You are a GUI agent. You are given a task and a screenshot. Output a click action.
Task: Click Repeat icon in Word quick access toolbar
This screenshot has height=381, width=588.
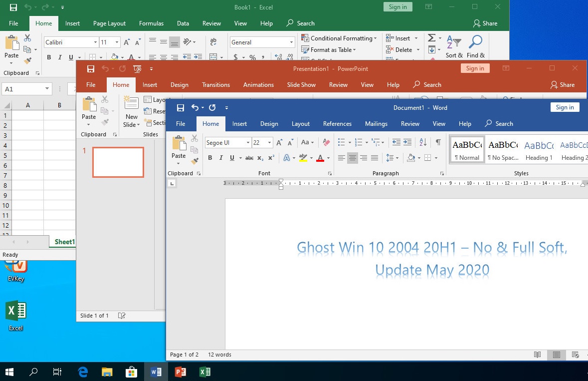(212, 108)
